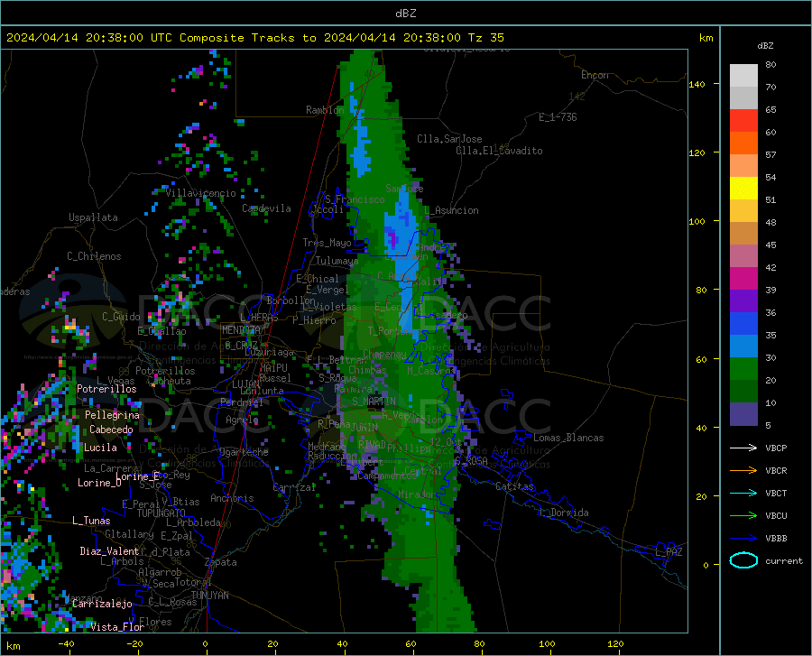The height and width of the screenshot is (656, 812).
Task: Click the Lucila map label
Action: tap(100, 448)
